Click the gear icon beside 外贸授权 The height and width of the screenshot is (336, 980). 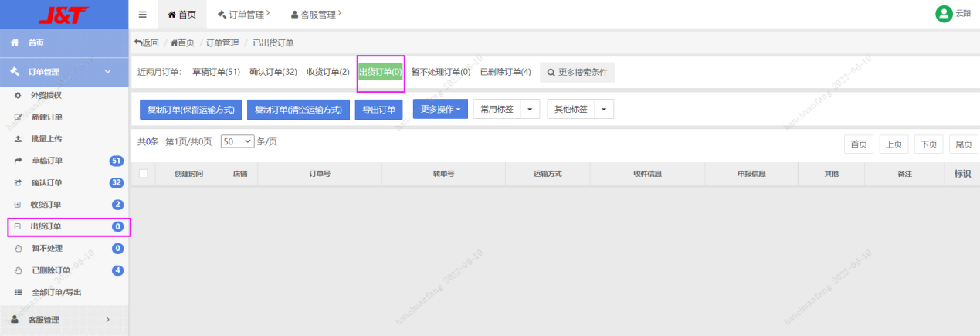(18, 95)
